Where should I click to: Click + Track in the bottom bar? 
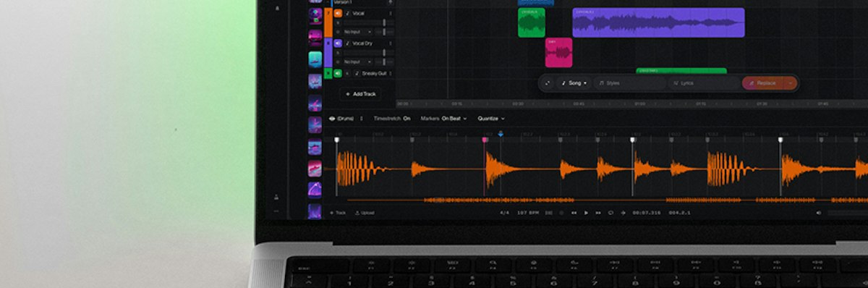pos(338,213)
